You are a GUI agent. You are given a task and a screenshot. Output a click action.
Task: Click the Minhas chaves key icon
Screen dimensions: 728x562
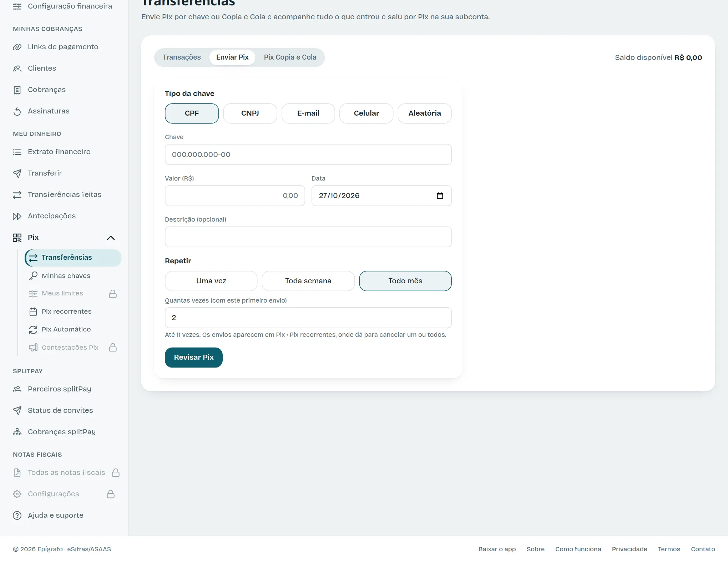(x=33, y=276)
